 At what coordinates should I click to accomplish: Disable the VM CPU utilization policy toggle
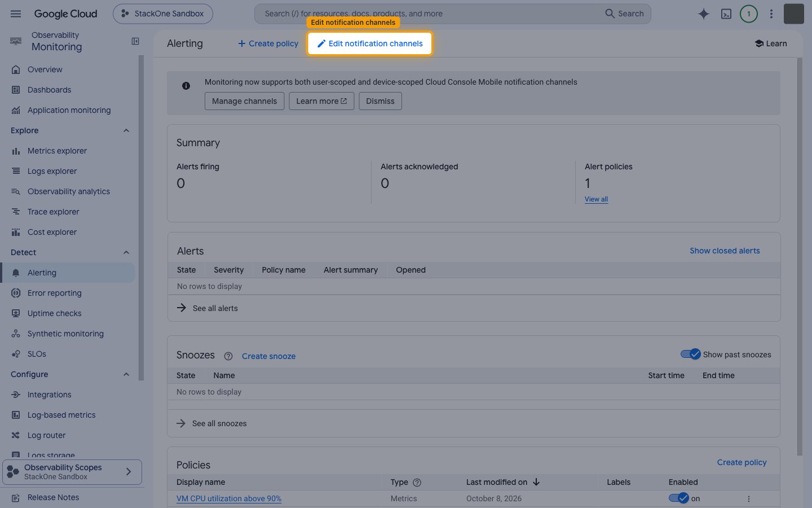(679, 498)
